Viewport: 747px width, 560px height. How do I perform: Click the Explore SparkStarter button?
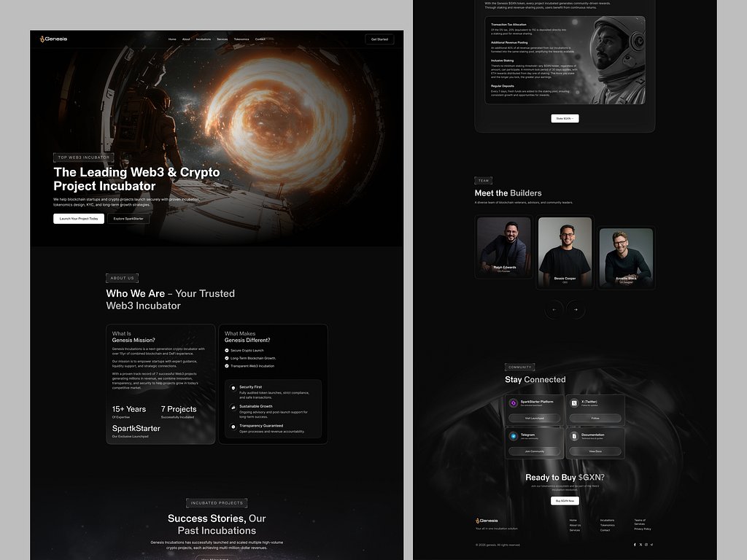click(x=128, y=219)
